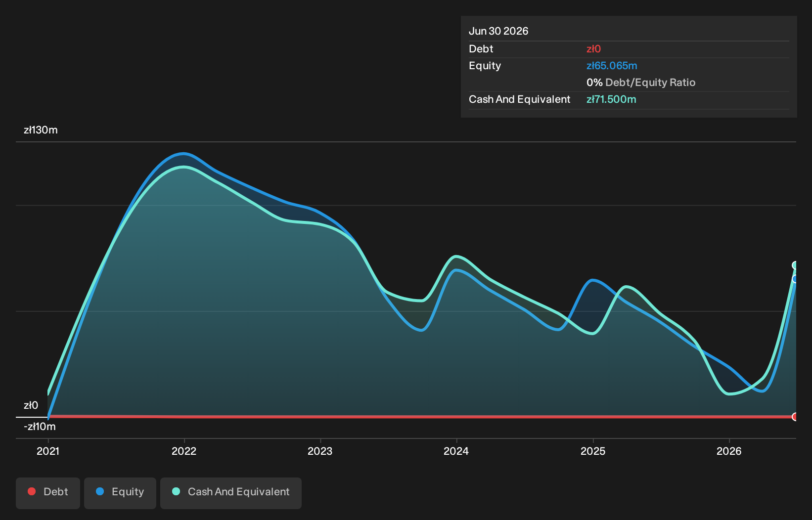This screenshot has width=812, height=520.
Task: Click the zł0 y-axis label
Action: 31,405
